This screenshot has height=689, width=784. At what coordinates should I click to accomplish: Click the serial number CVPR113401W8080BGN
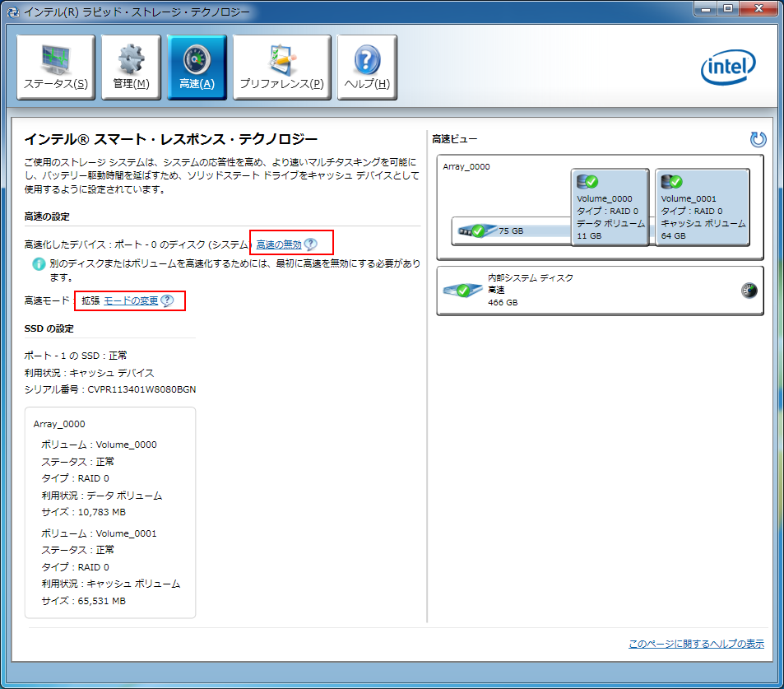point(141,389)
